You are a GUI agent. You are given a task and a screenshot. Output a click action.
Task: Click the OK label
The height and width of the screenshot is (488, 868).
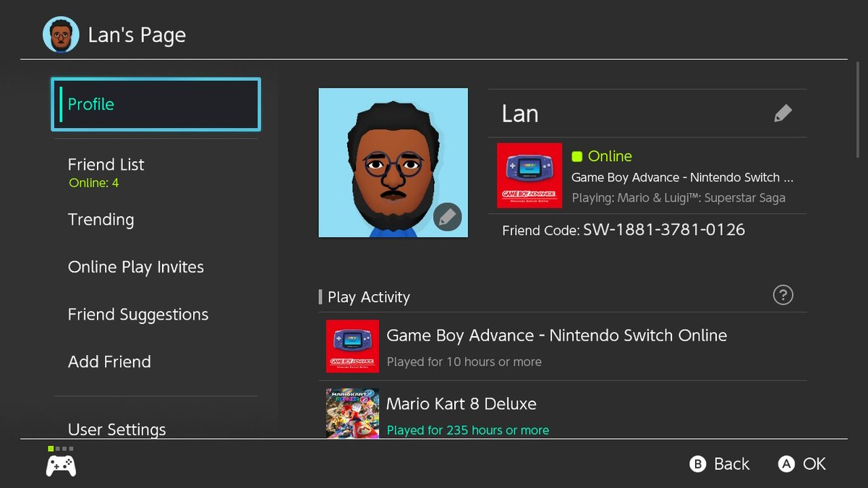[814, 464]
